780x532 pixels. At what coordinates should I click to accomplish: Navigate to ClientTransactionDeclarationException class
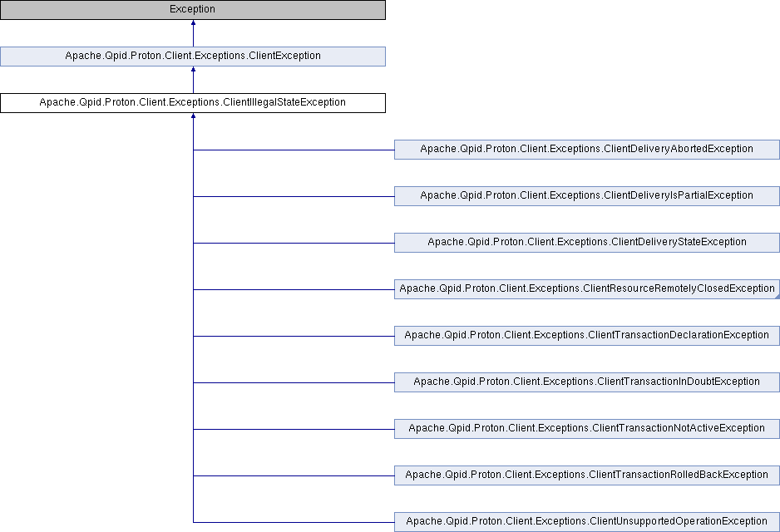click(x=586, y=336)
